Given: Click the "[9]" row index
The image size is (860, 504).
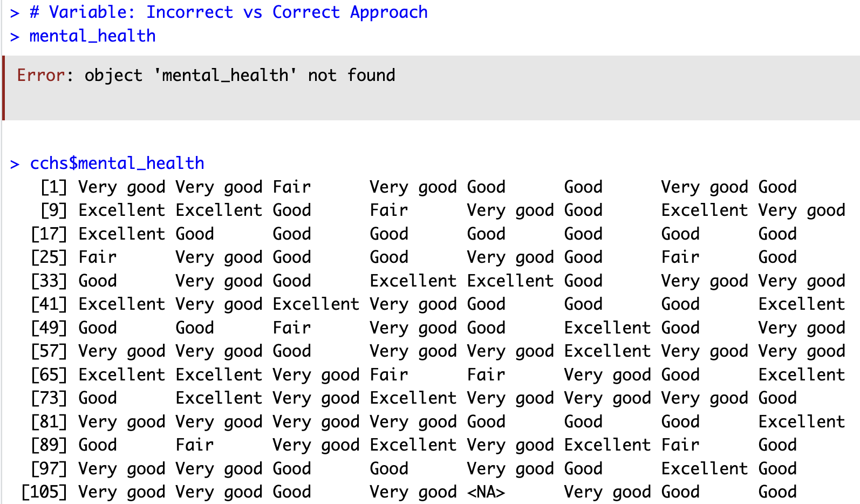Looking at the screenshot, I should 54,210.
